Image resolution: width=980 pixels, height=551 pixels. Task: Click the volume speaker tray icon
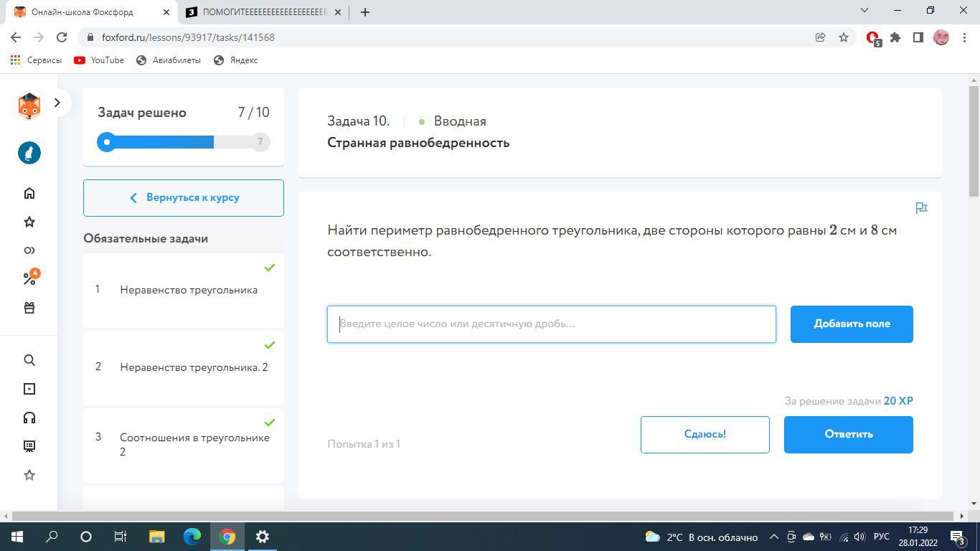[x=859, y=537]
